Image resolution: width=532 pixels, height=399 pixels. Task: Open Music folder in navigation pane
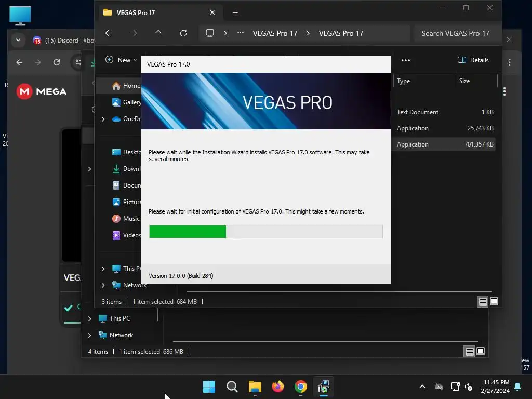pyautogui.click(x=126, y=219)
